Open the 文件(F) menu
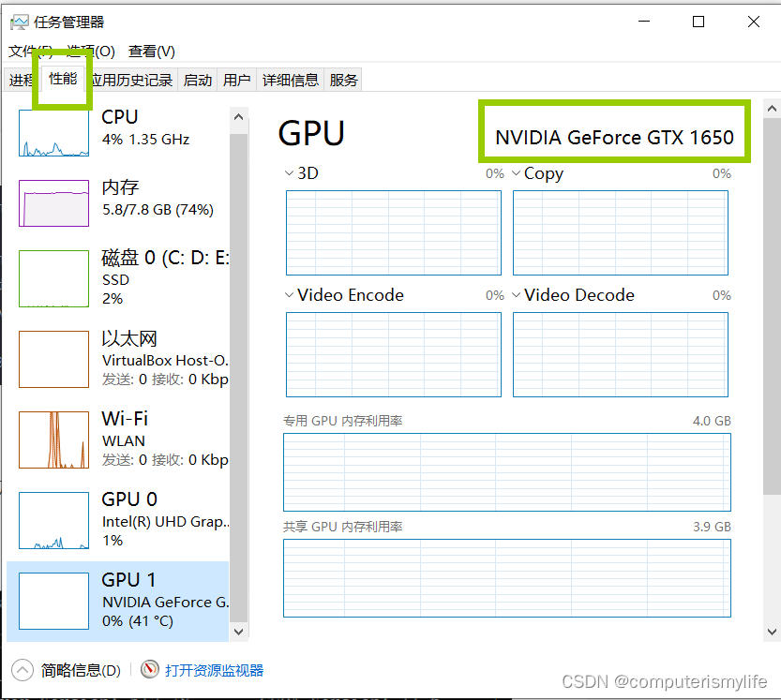 coord(31,52)
